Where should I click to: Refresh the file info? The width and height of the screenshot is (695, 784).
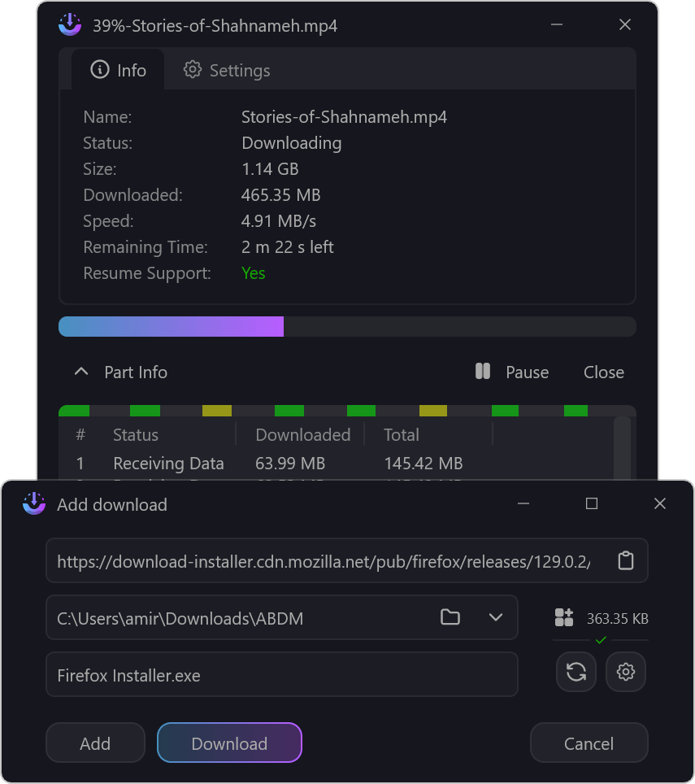point(576,672)
